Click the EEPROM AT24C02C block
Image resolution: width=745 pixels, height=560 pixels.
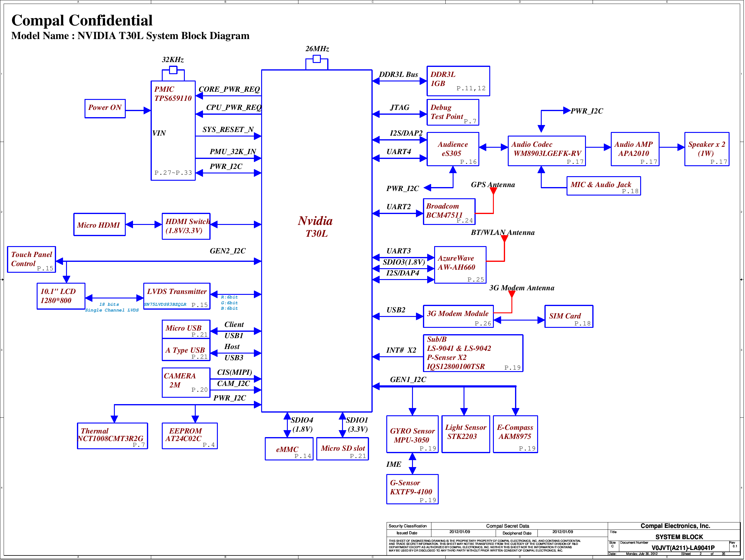[190, 436]
